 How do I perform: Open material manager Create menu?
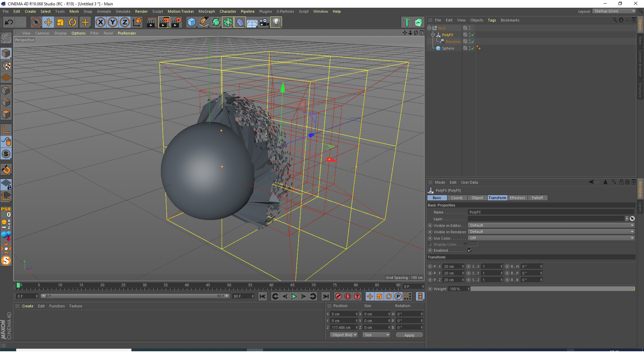[28, 306]
